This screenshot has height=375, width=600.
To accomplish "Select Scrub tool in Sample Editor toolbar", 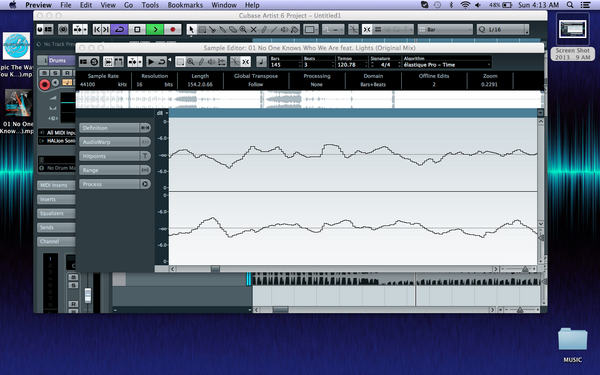I will pyautogui.click(x=222, y=62).
